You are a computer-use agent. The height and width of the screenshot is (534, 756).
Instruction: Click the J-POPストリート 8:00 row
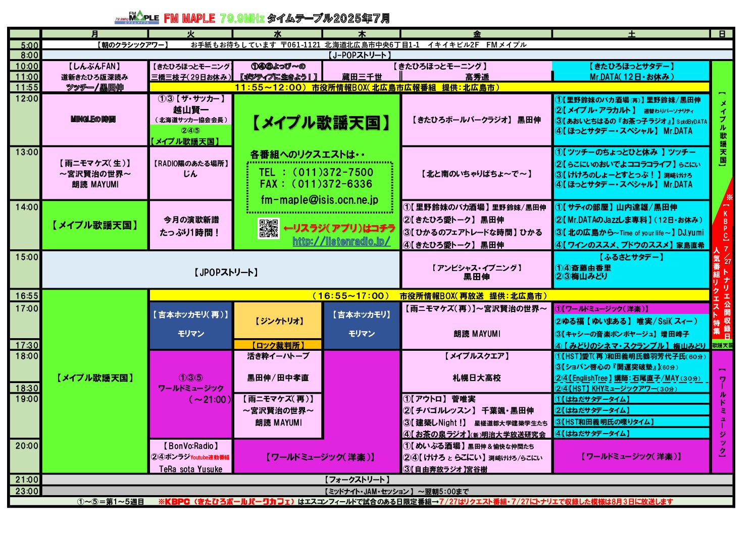tap(387, 55)
